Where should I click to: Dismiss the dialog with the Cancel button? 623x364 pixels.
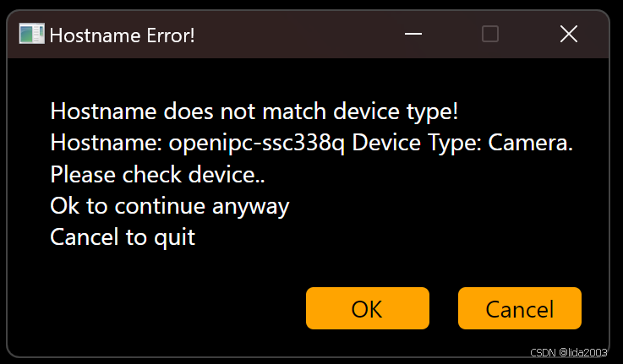click(x=520, y=308)
